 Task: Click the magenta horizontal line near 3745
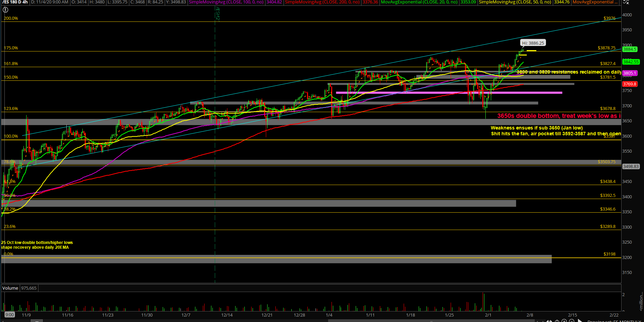(449, 93)
